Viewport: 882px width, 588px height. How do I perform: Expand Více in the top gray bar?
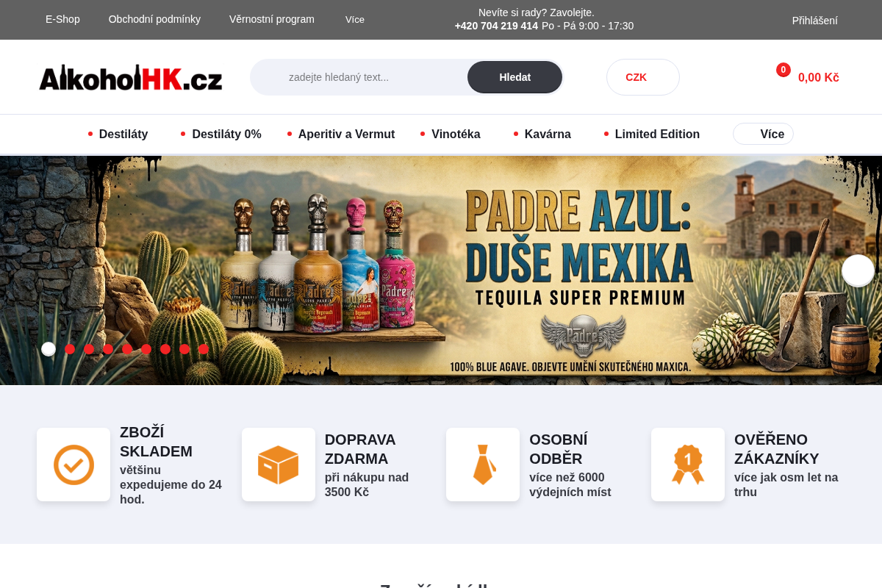tap(355, 20)
